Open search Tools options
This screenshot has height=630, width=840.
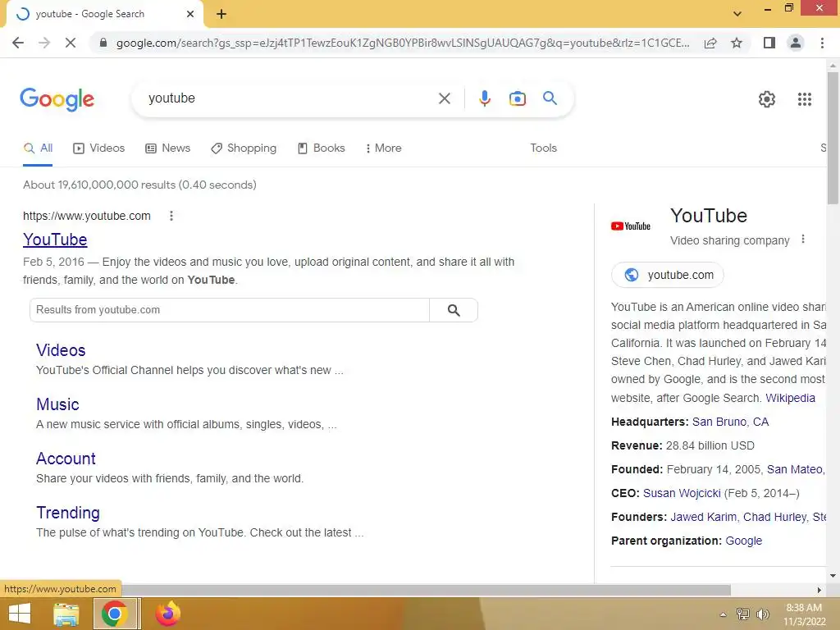[x=543, y=148]
